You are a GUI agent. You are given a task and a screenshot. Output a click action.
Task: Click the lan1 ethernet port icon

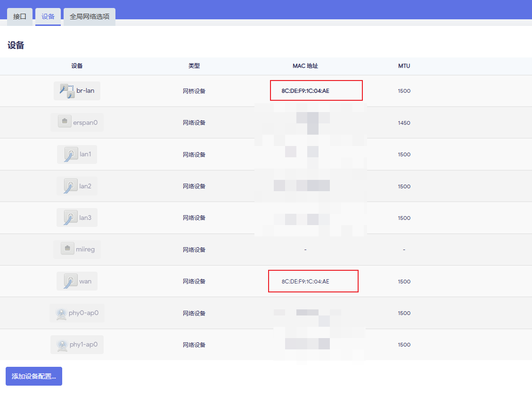(71, 154)
